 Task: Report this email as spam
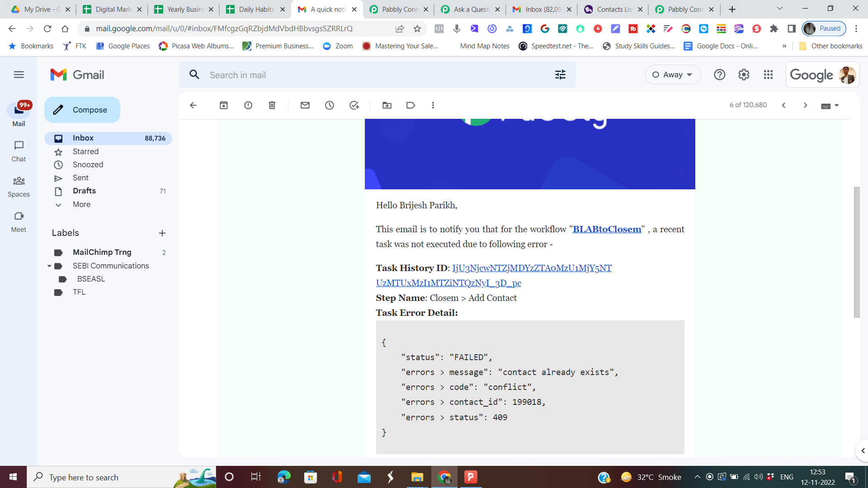pos(248,105)
